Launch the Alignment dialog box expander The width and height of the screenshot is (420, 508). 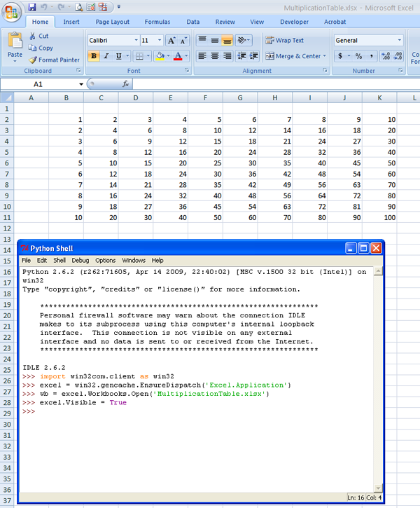click(x=325, y=70)
